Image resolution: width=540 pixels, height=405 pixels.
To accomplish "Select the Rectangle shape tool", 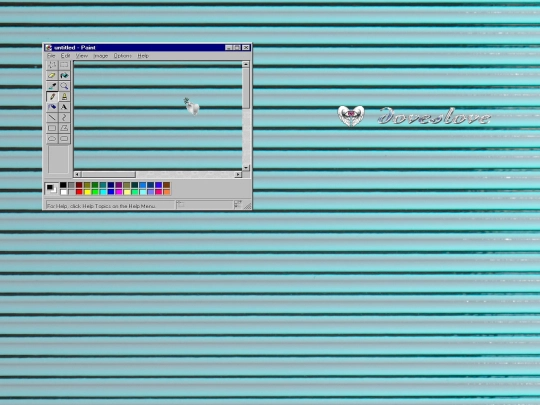I will pos(52,128).
